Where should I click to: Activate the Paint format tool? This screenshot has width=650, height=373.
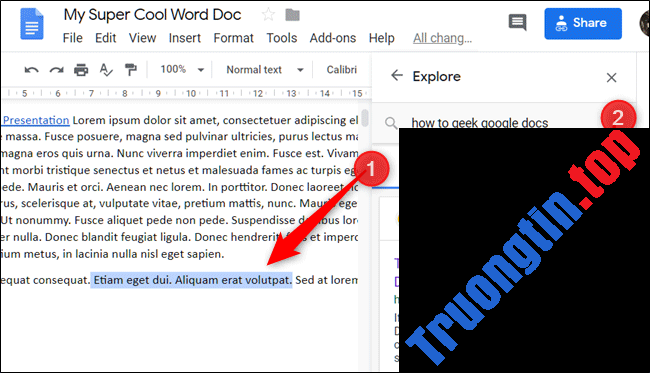pyautogui.click(x=131, y=70)
